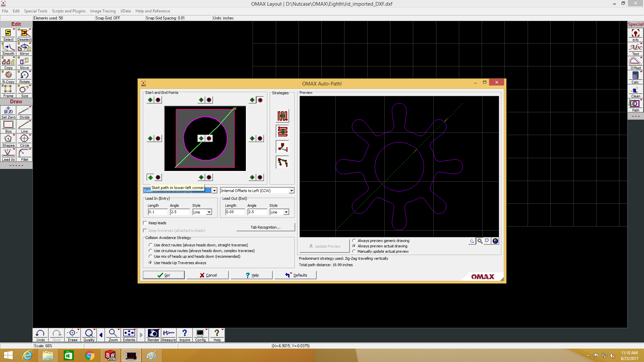This screenshot has width=644, height=362.
Task: Open the Special Tools menu
Action: (x=36, y=11)
